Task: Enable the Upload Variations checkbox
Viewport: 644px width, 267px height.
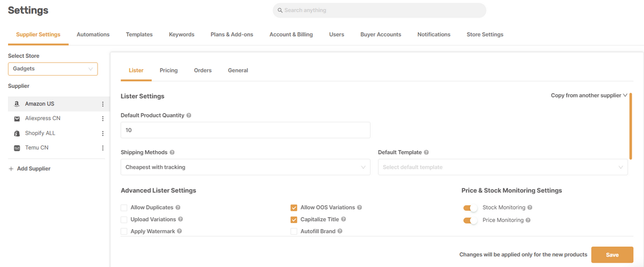Action: (x=124, y=219)
